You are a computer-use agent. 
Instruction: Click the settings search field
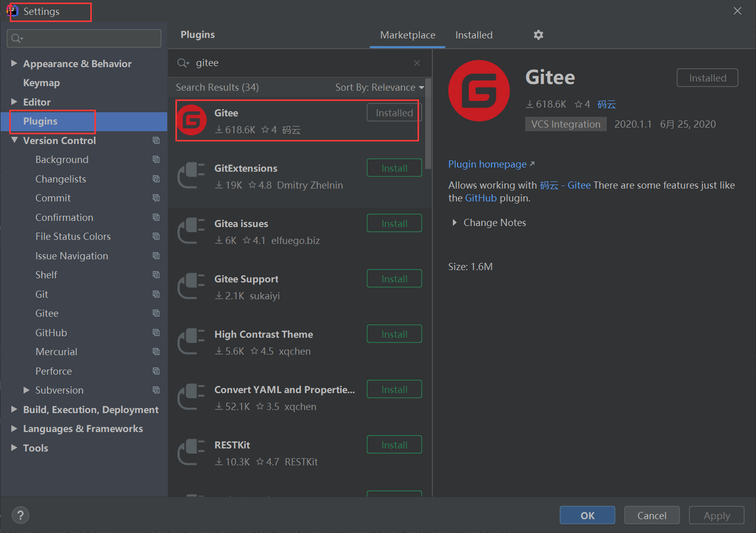pyautogui.click(x=84, y=38)
